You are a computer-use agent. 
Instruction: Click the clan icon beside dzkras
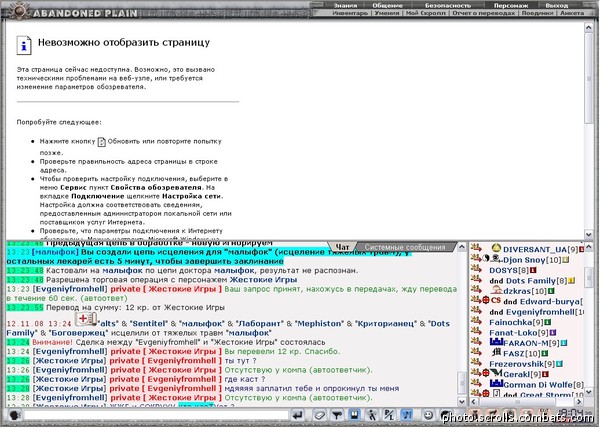497,289
